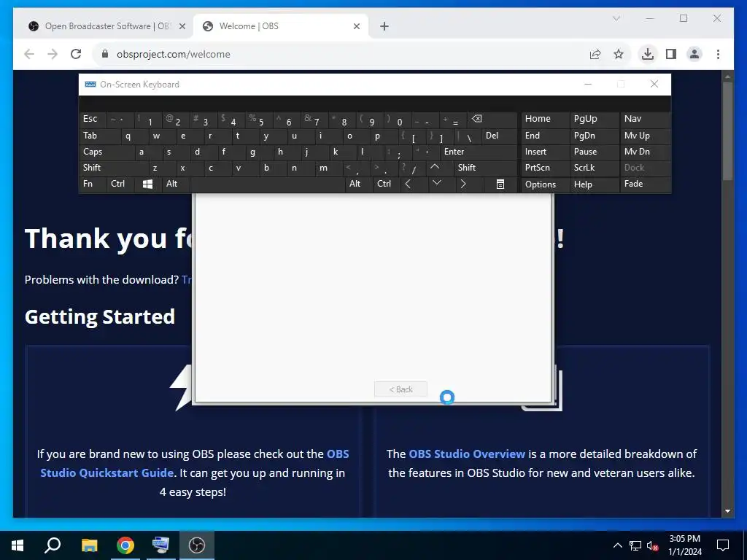The image size is (747, 560).
Task: Open the Chrome downloads icon
Action: [648, 54]
